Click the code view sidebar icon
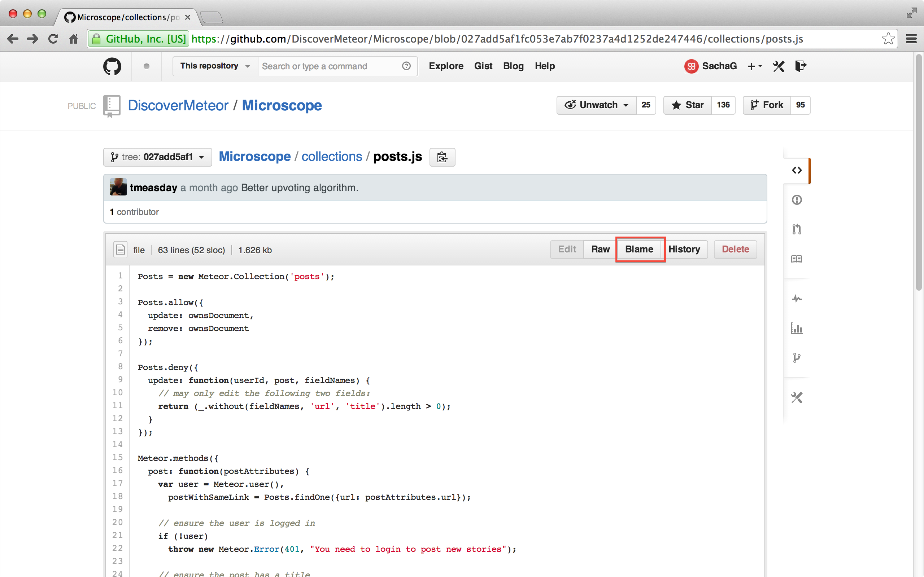Image resolution: width=924 pixels, height=577 pixels. (x=797, y=170)
